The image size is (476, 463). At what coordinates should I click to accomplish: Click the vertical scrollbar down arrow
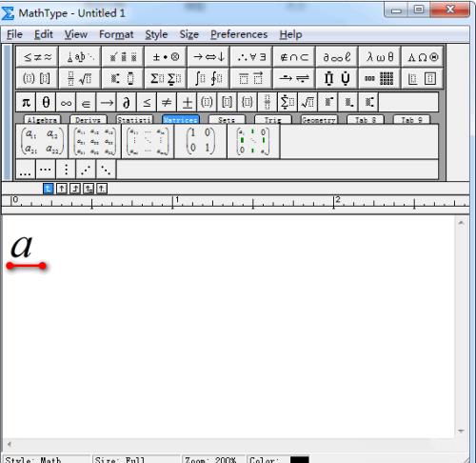coord(461,432)
